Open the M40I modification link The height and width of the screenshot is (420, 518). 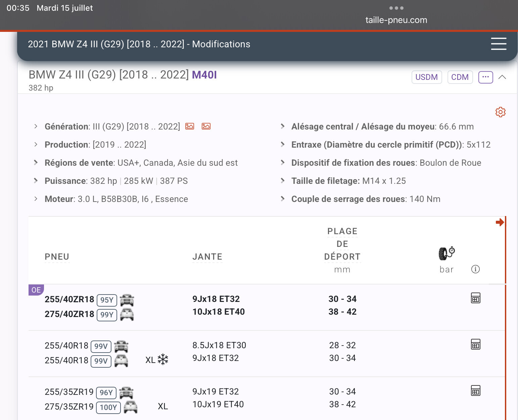click(204, 74)
